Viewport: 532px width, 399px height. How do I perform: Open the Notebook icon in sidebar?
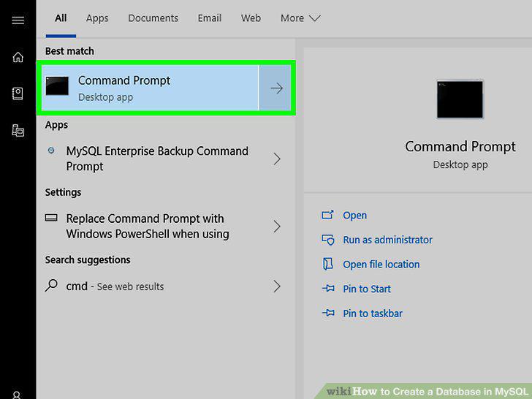(x=18, y=94)
